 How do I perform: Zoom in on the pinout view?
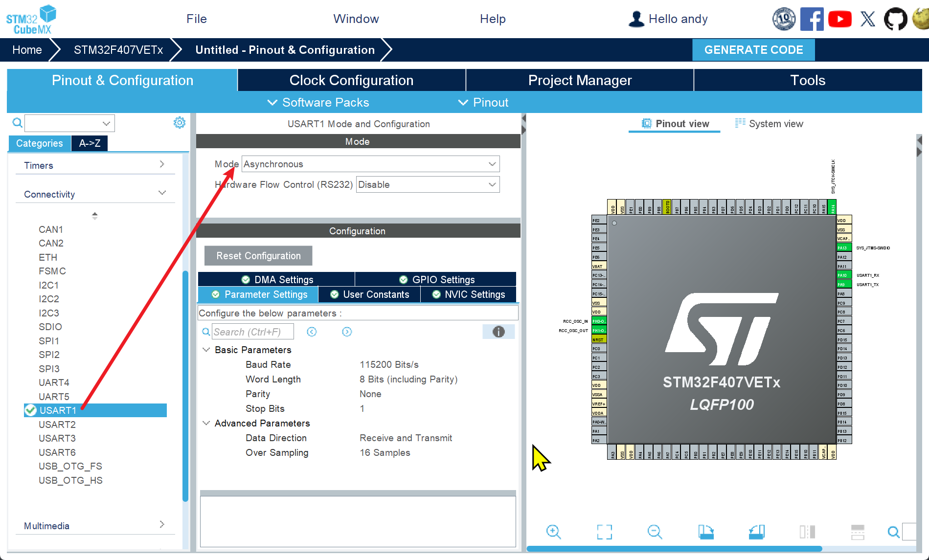(x=553, y=532)
